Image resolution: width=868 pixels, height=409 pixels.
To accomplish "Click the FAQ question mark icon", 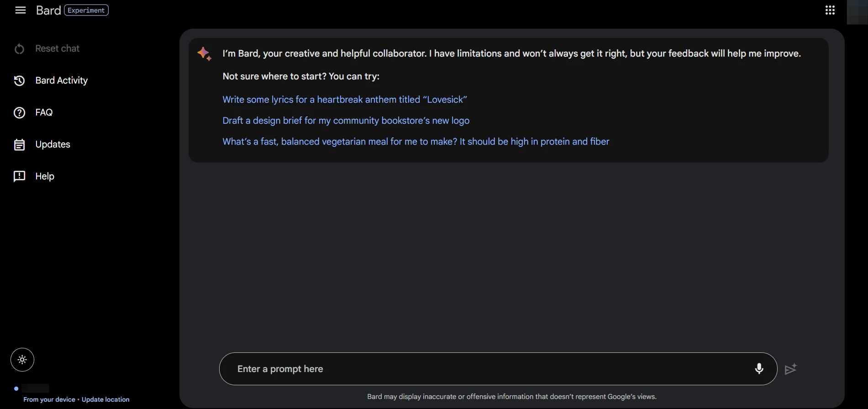I will [x=19, y=113].
